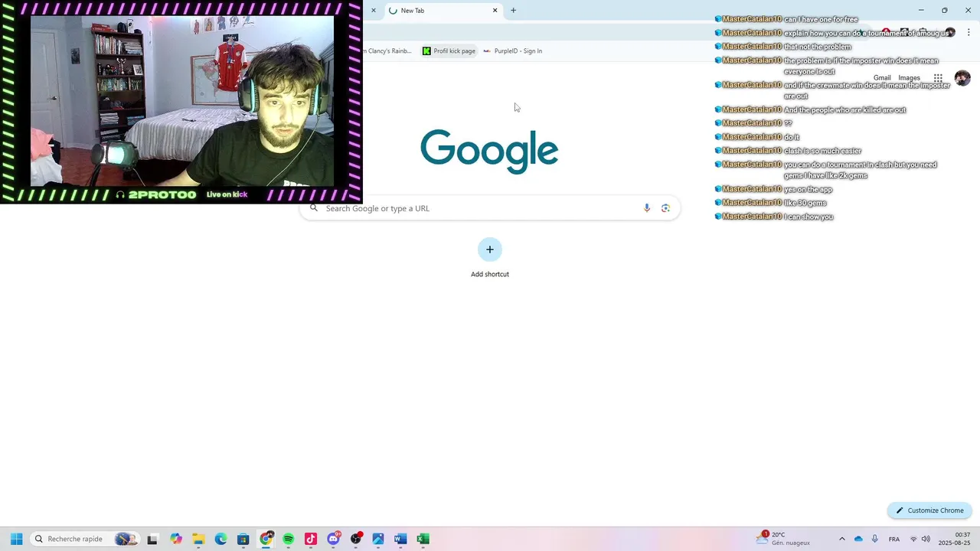Viewport: 980px width, 551px height.
Task: Switch the FRA input language
Action: [x=894, y=539]
